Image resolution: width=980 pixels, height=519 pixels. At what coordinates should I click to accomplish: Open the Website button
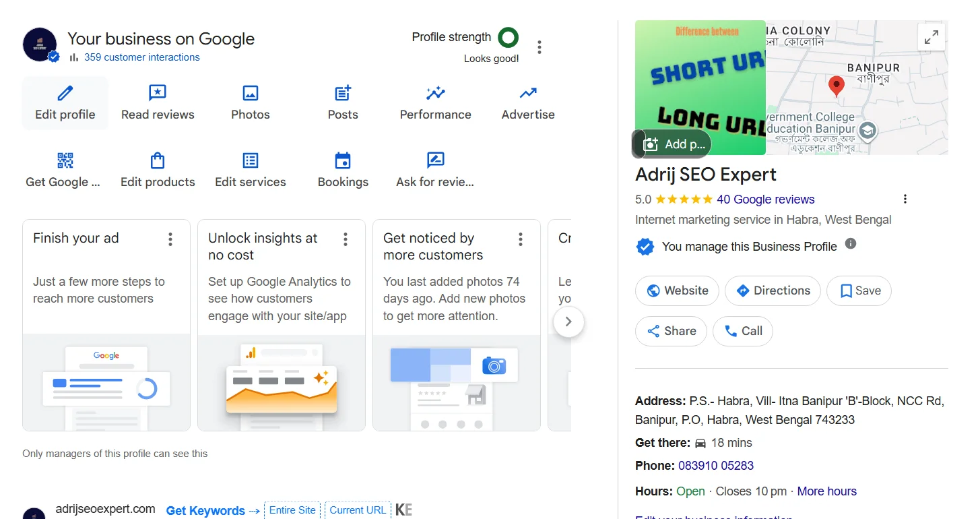pyautogui.click(x=677, y=291)
